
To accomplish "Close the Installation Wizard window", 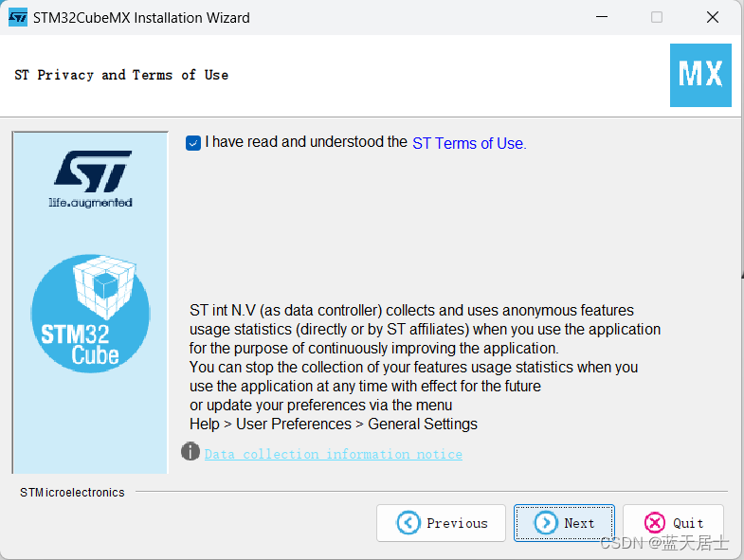I will tap(712, 17).
